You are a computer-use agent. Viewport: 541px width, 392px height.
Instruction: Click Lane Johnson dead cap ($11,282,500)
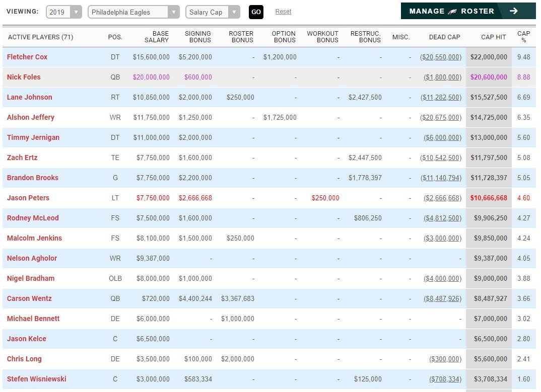441,98
